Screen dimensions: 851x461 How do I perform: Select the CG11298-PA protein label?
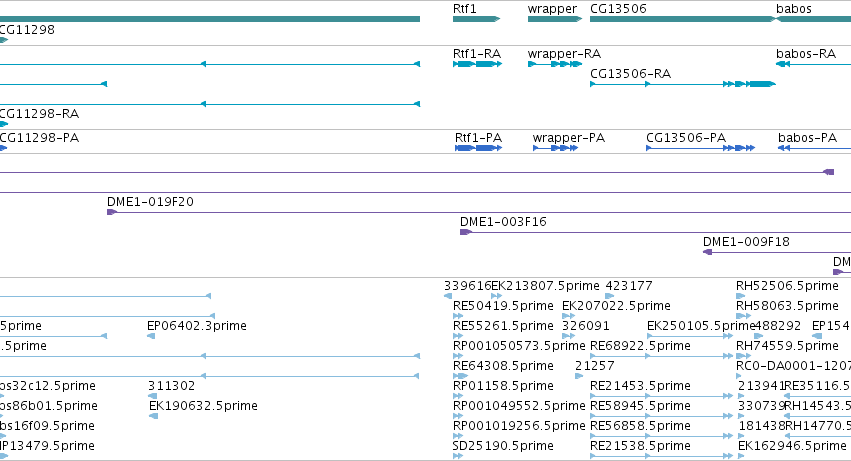click(x=39, y=138)
